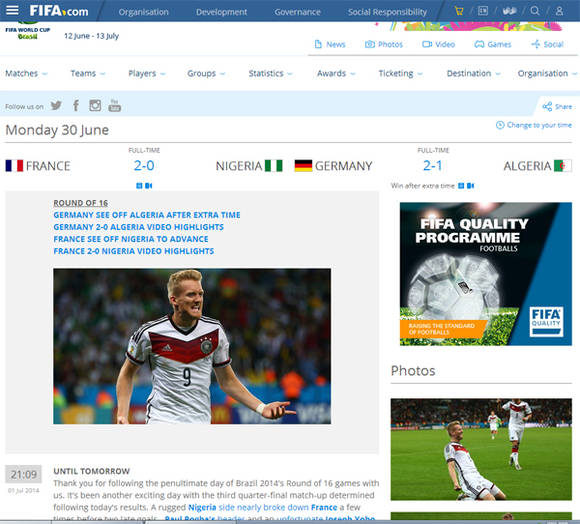The width and height of the screenshot is (580, 524).
Task: Open France-Nigeria video highlights icon
Action: click(x=148, y=186)
